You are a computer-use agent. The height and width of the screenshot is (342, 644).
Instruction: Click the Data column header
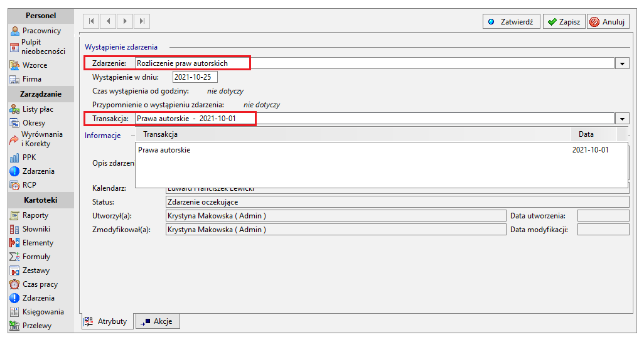point(594,134)
